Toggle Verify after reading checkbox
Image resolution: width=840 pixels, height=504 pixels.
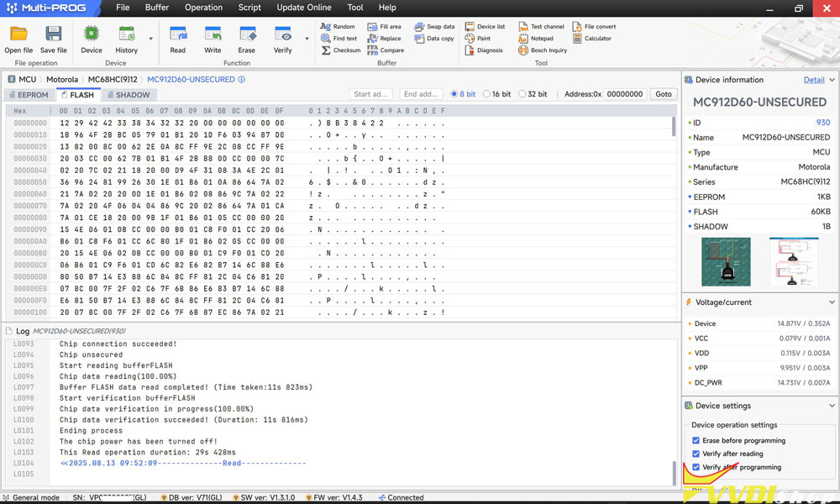696,454
